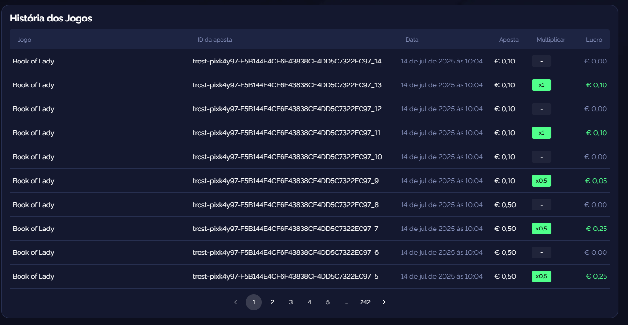
Task: Select bet ID ending in EC97_9
Action: 285,181
